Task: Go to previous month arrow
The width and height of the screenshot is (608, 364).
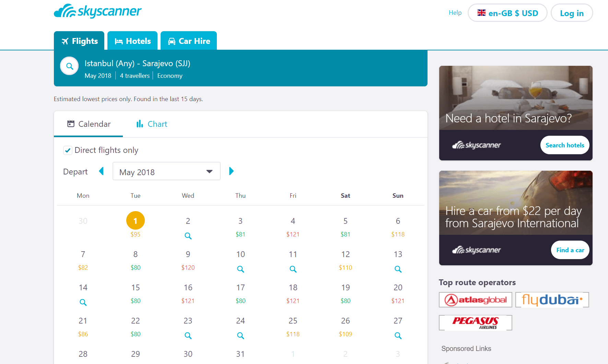Action: point(101,171)
